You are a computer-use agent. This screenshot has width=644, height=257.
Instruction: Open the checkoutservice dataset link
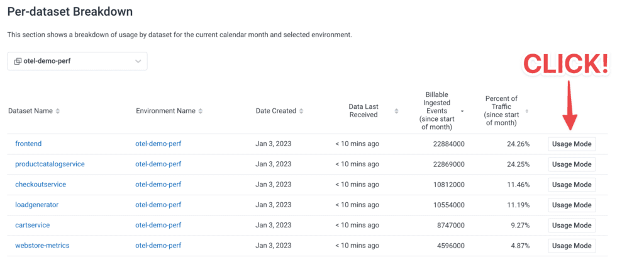[x=40, y=185]
